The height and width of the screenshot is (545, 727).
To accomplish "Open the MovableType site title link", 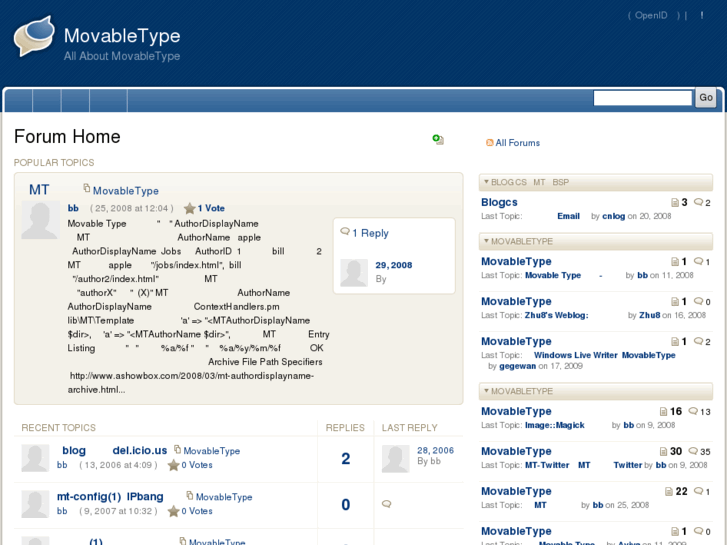I will 122,36.
